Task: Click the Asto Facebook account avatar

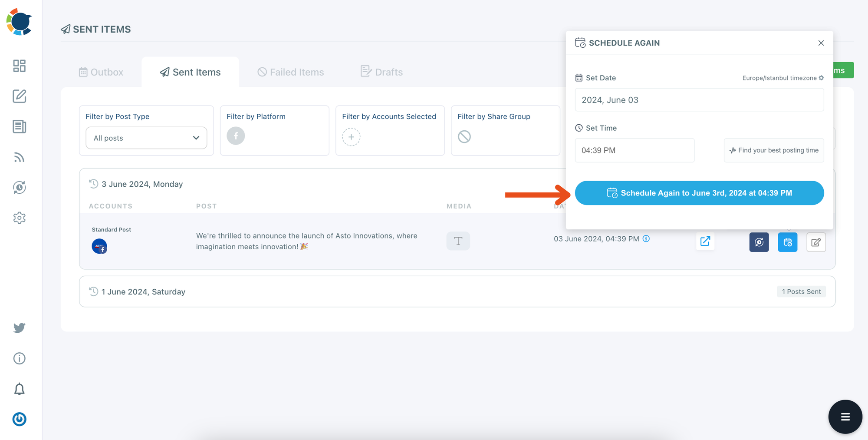Action: point(99,246)
